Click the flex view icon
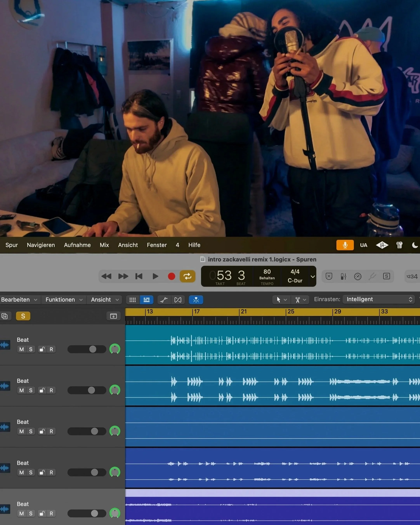The width and height of the screenshot is (420, 525). pos(178,300)
